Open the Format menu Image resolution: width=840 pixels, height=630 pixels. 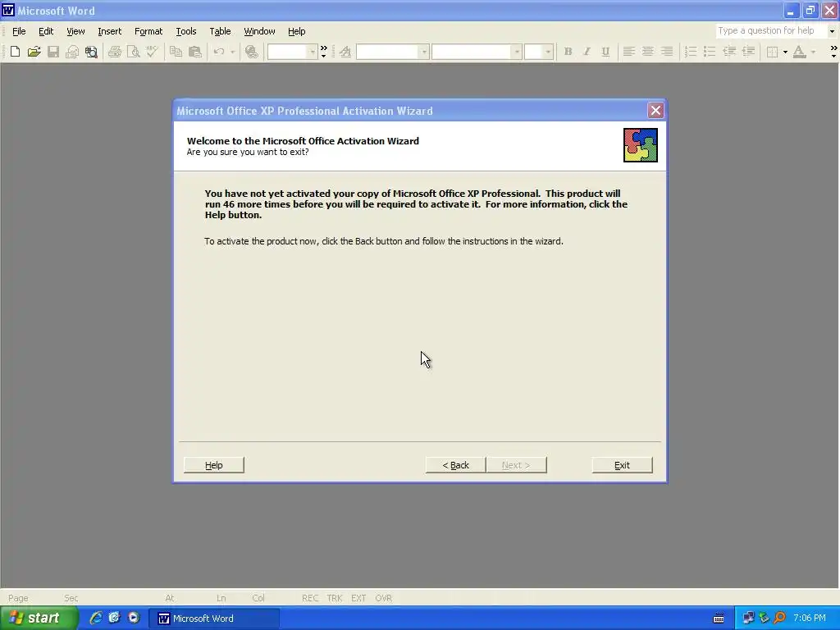[x=148, y=31]
